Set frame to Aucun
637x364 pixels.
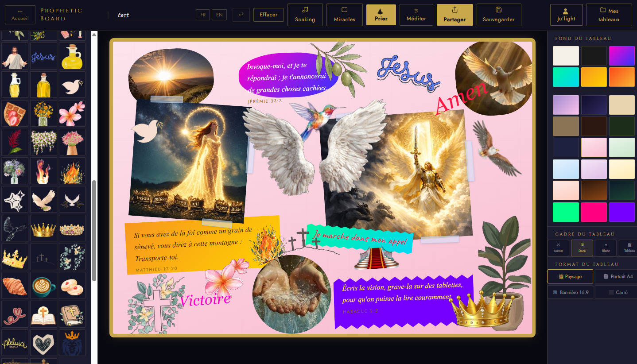coord(558,248)
